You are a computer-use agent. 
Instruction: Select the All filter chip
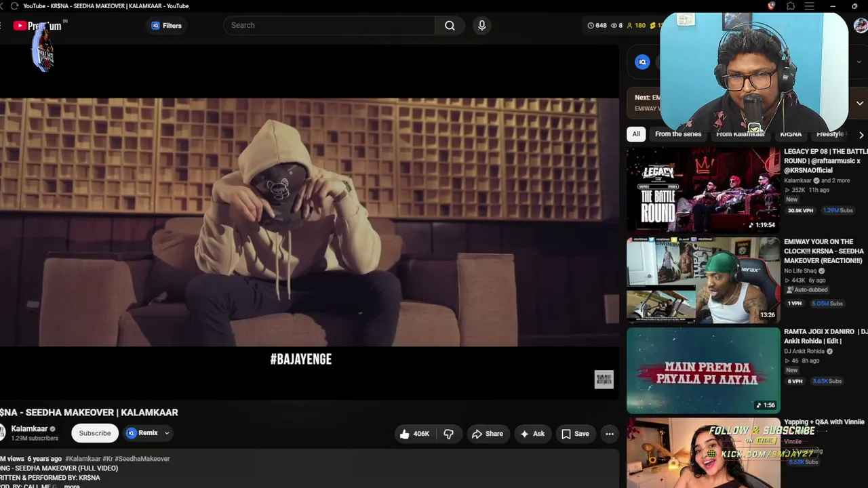point(636,134)
